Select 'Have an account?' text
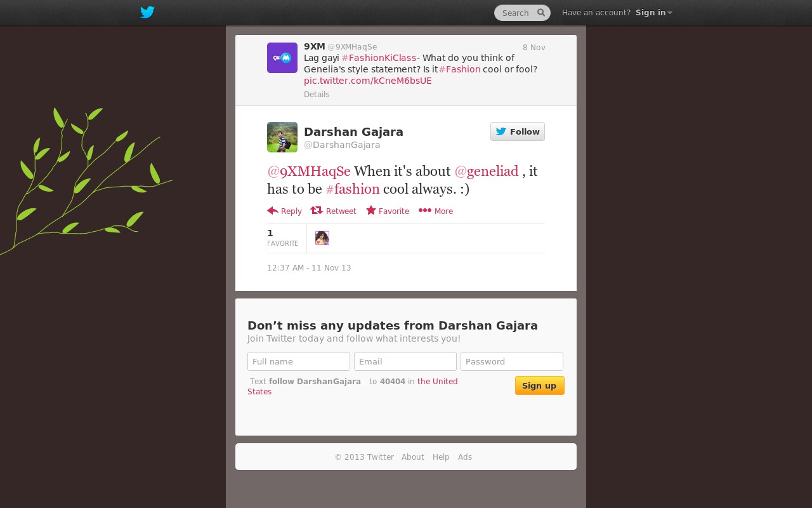Screen dimensions: 812x508 [596, 13]
